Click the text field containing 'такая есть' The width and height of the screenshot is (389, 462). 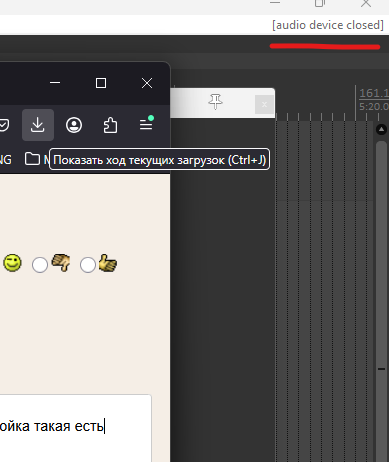pos(76,428)
